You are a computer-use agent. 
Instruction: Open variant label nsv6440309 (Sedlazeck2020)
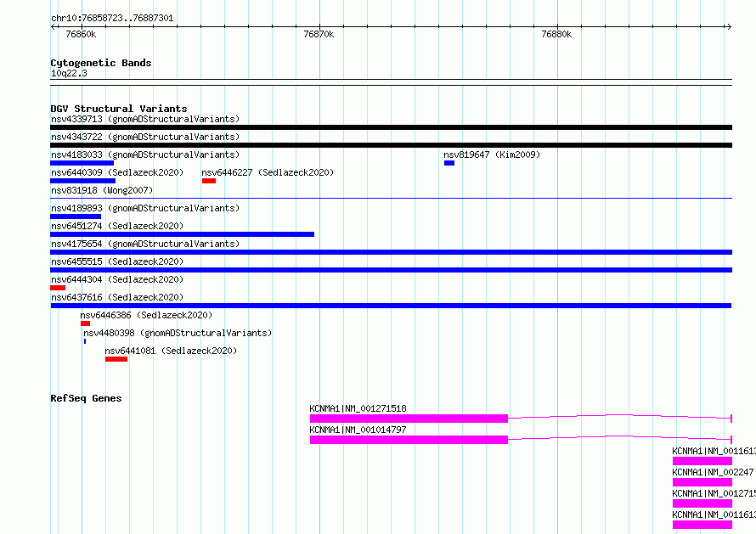[117, 172]
